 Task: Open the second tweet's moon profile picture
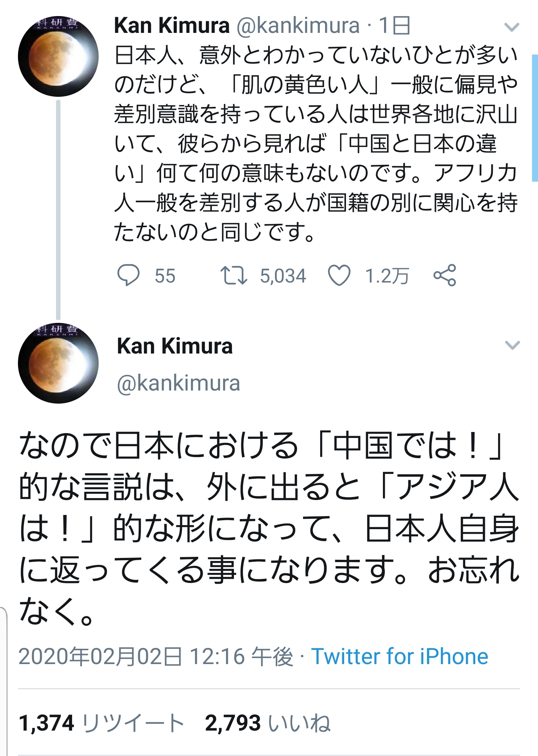point(58,363)
